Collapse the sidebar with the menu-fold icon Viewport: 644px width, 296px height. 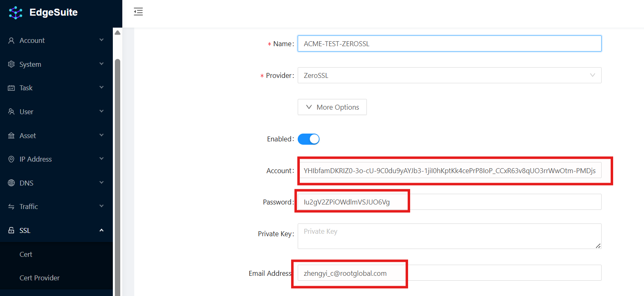[138, 12]
